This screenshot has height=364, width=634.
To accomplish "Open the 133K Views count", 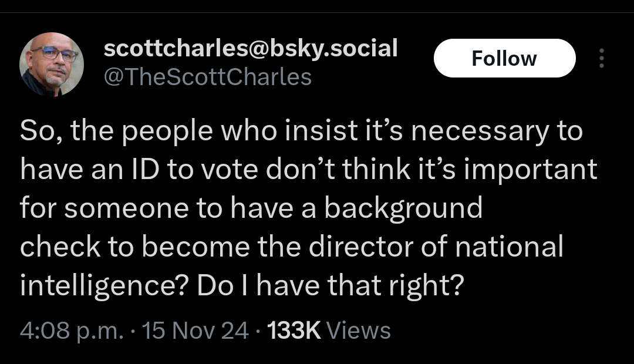I will coord(328,331).
